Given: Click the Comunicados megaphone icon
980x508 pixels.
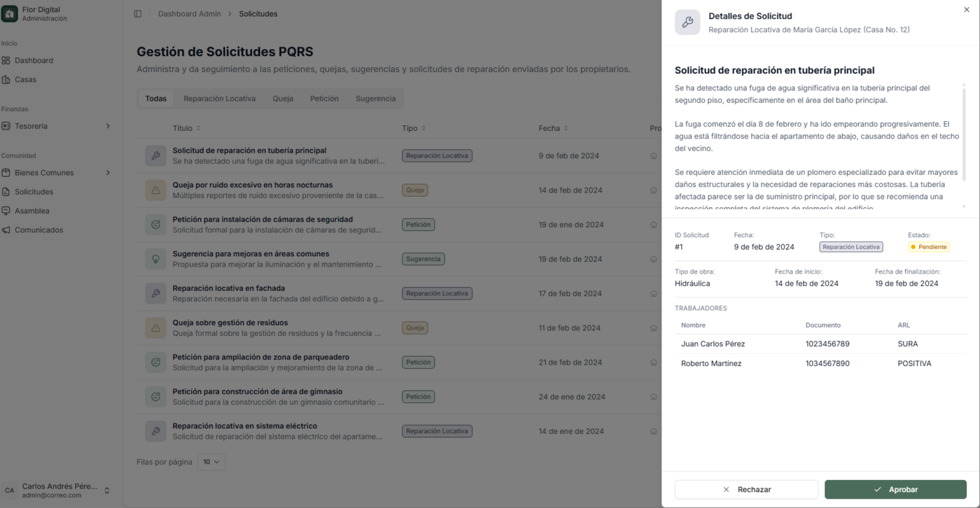Looking at the screenshot, I should tap(6, 230).
